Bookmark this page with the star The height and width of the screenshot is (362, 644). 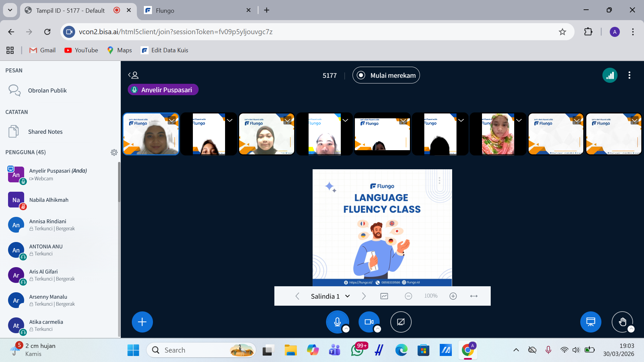[x=562, y=32]
